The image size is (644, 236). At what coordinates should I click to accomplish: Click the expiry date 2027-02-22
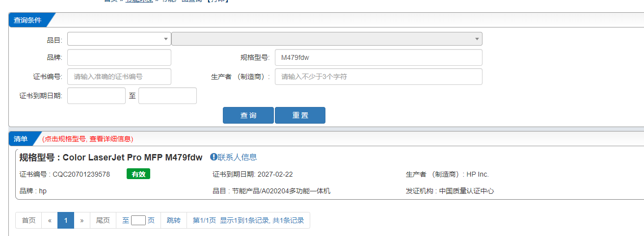pos(275,174)
